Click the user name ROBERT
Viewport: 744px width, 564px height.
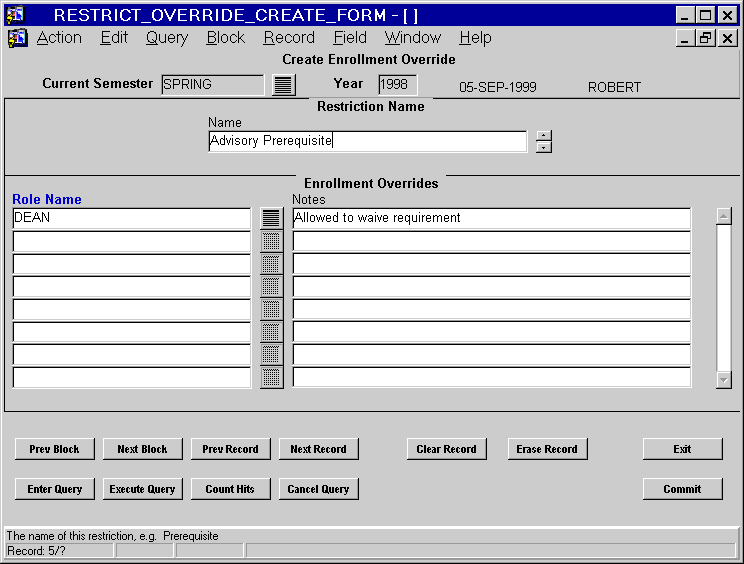click(x=614, y=87)
